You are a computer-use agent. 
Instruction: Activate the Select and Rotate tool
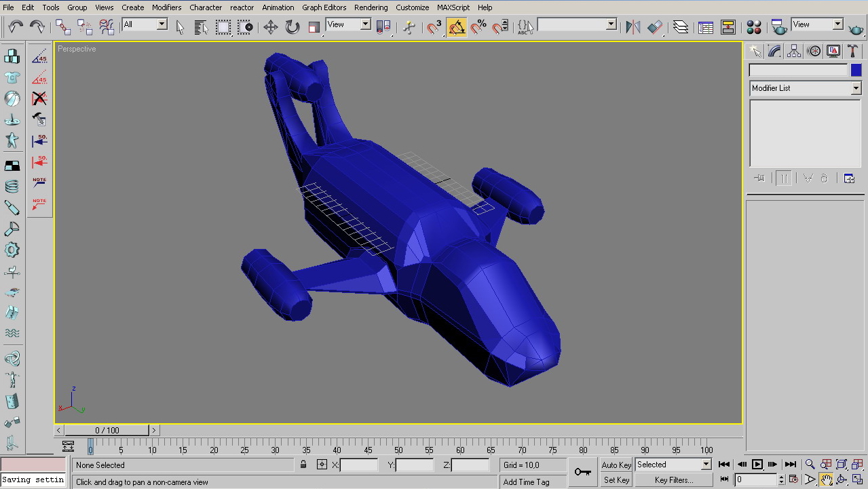click(x=293, y=27)
